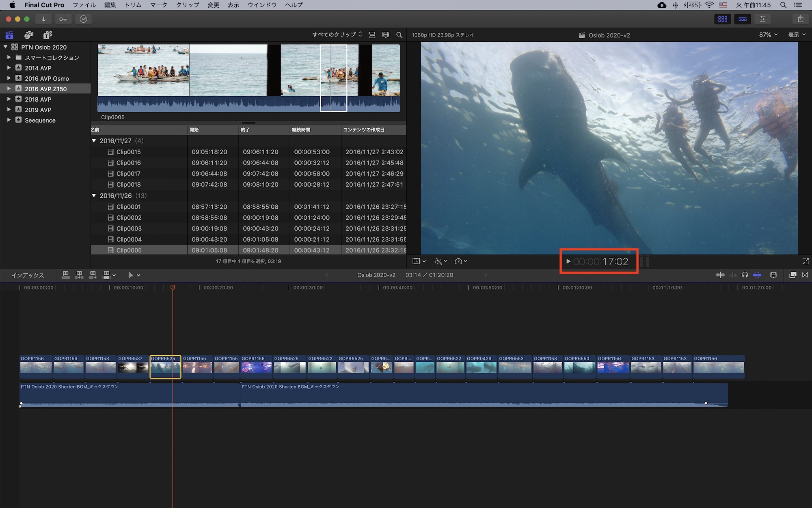Viewport: 812px width, 508px height.
Task: Toggle audio skimming in timeline
Action: click(x=733, y=275)
